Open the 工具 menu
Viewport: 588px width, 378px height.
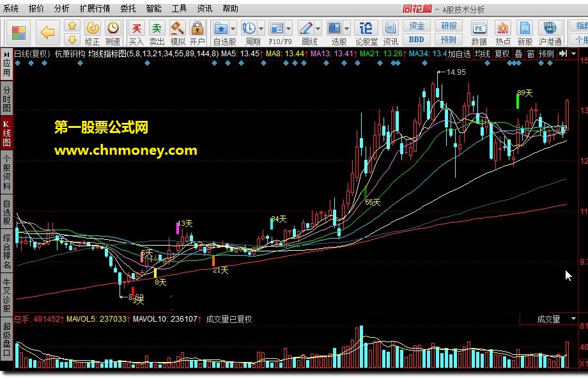pyautogui.click(x=179, y=8)
